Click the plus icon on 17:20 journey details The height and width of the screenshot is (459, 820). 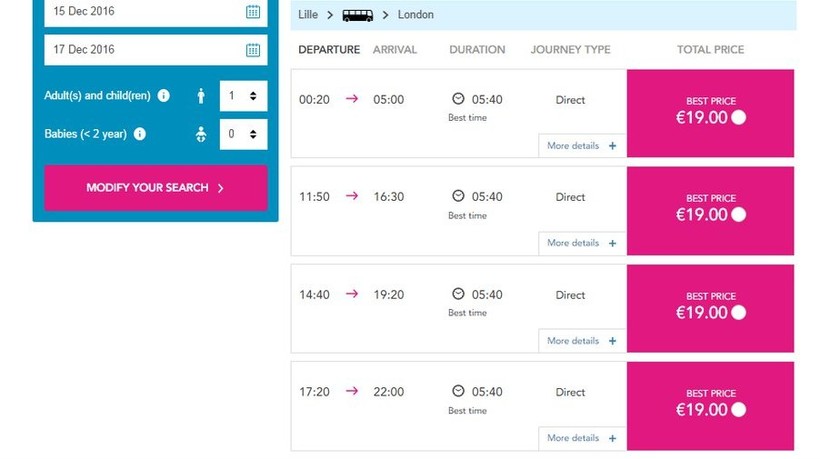pyautogui.click(x=613, y=438)
